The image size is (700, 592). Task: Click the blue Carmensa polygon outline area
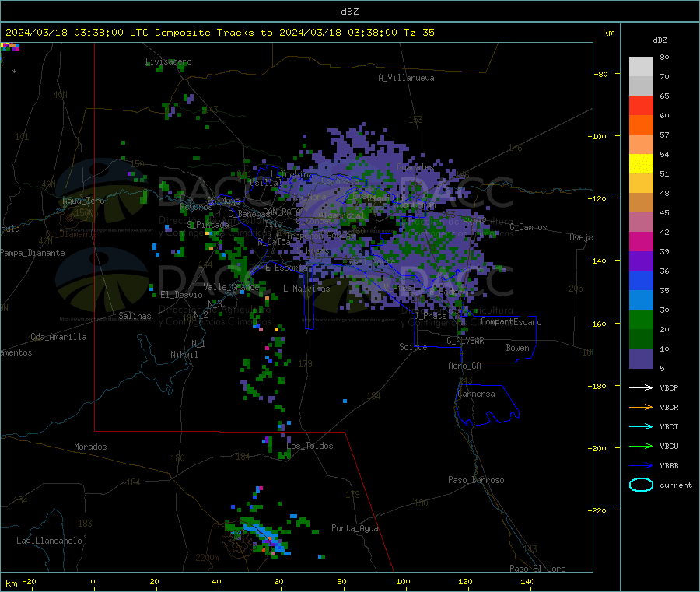pyautogui.click(x=487, y=405)
